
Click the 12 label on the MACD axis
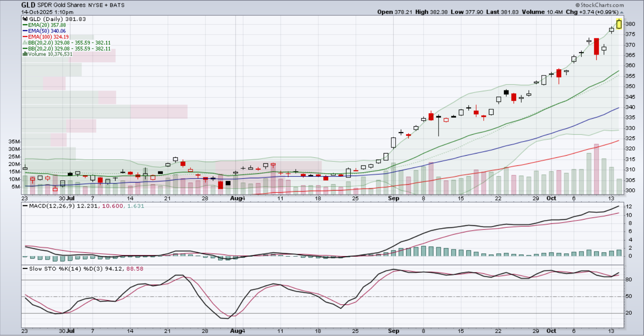click(x=630, y=207)
